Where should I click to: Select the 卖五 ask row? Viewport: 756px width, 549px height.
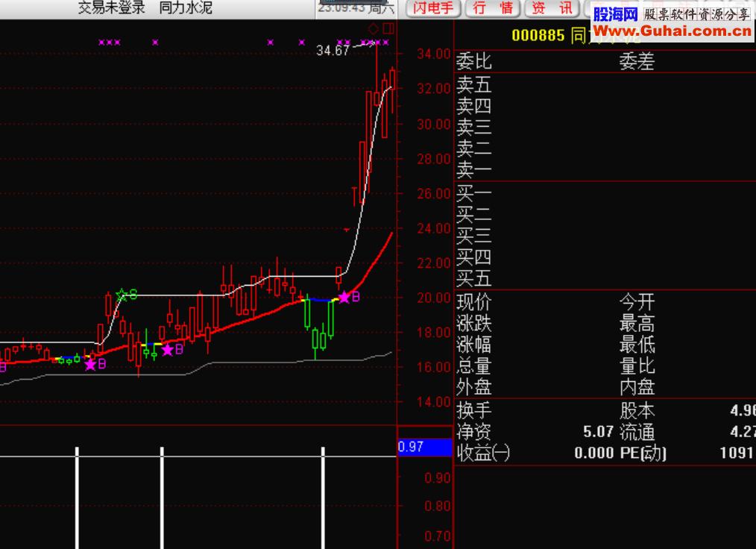pos(605,85)
